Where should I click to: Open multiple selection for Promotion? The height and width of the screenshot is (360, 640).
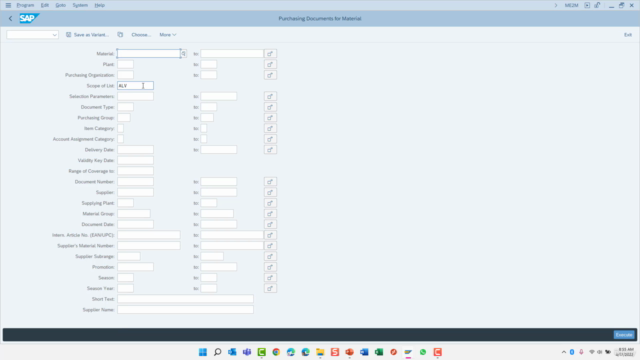(270, 267)
